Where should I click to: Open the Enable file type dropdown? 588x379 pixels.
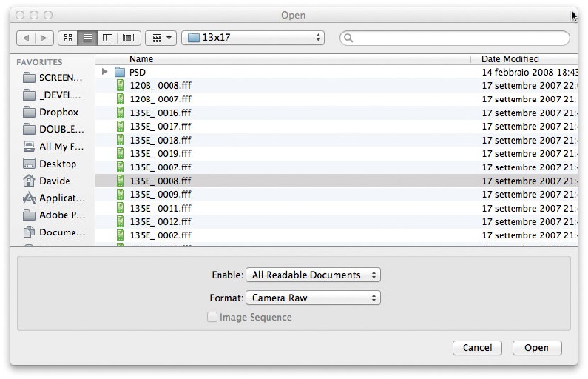pos(313,275)
